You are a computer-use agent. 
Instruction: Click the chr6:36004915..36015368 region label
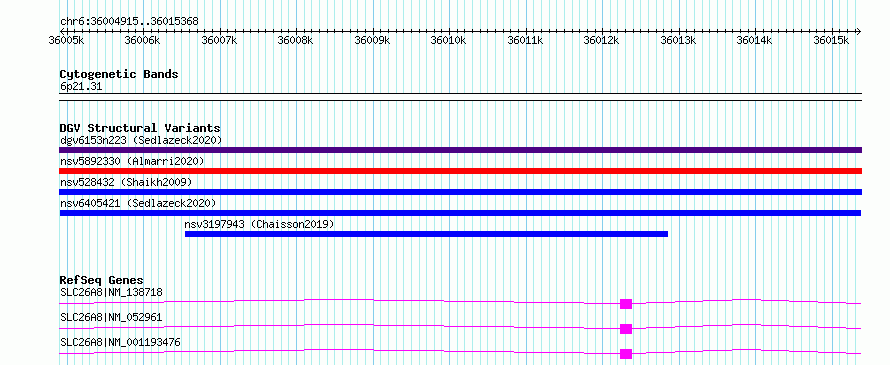pyautogui.click(x=129, y=22)
